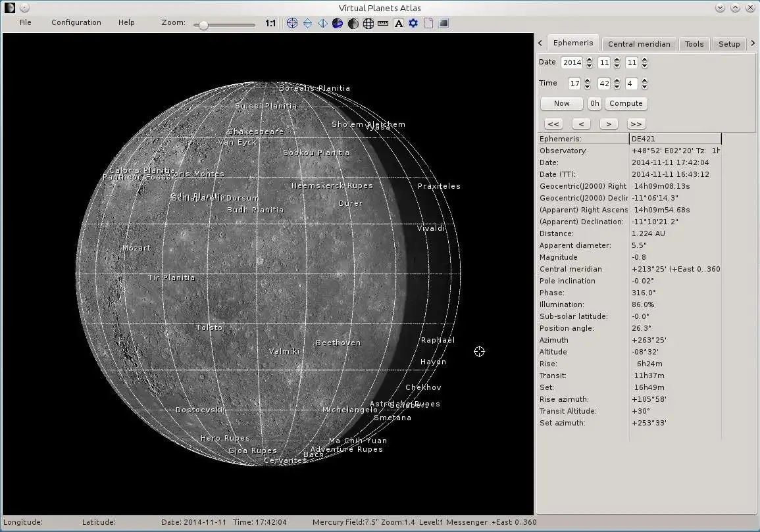Click the Dostoevskij label on map
The width and height of the screenshot is (760, 532).
coord(201,410)
